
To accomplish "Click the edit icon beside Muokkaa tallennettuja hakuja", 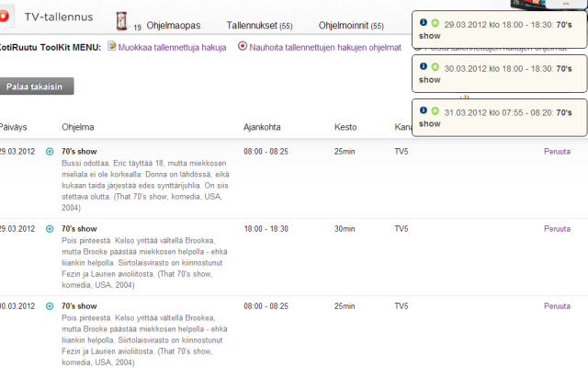I will pos(112,46).
